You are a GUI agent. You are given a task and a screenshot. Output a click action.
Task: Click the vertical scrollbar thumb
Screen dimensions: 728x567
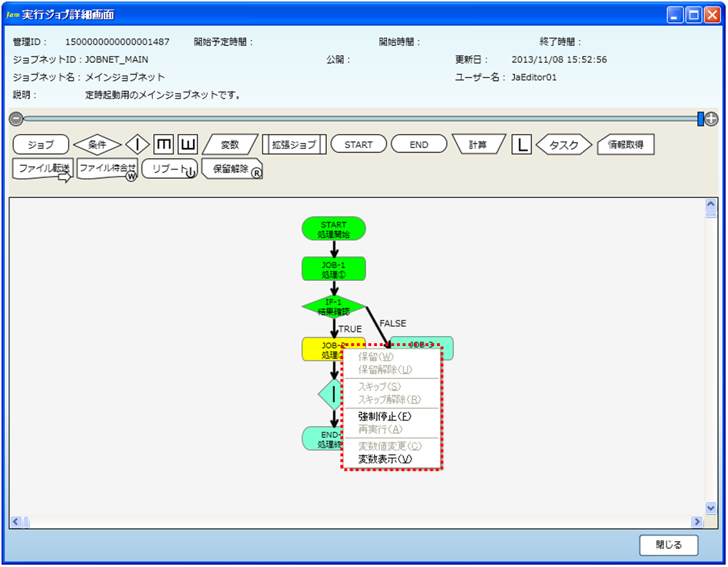point(711,215)
